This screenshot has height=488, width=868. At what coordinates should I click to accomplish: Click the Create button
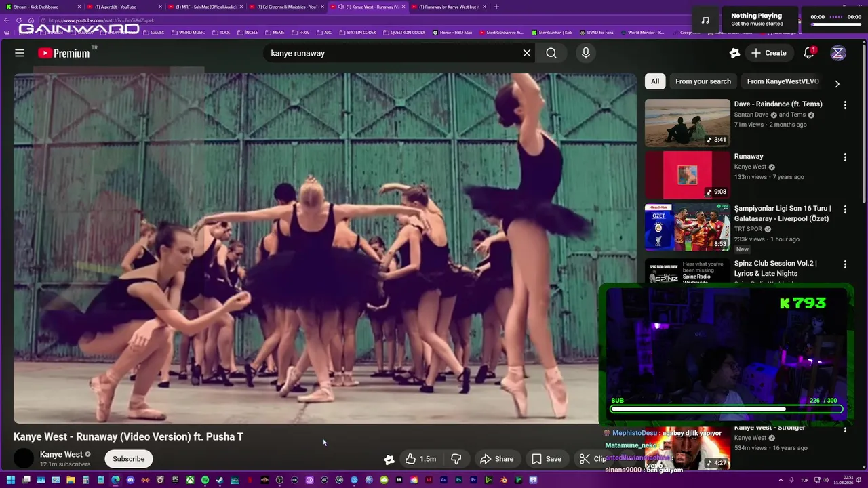click(x=768, y=53)
